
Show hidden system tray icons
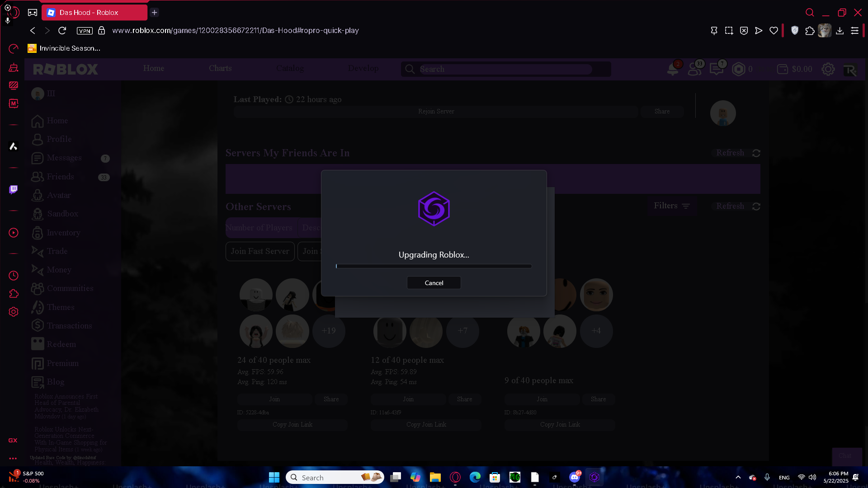[738, 477]
